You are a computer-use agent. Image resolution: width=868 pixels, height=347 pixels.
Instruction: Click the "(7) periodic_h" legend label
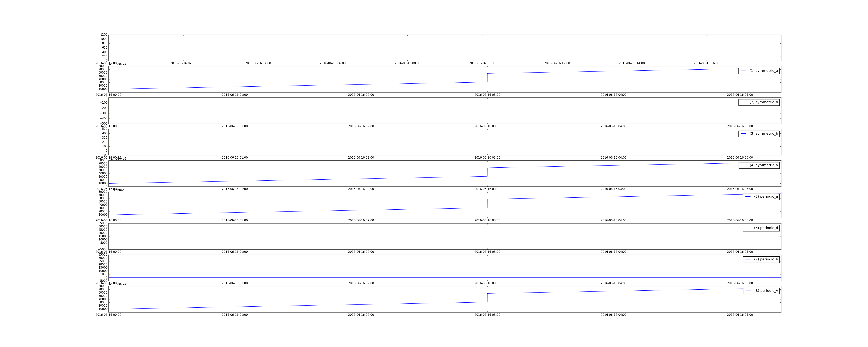766,259
